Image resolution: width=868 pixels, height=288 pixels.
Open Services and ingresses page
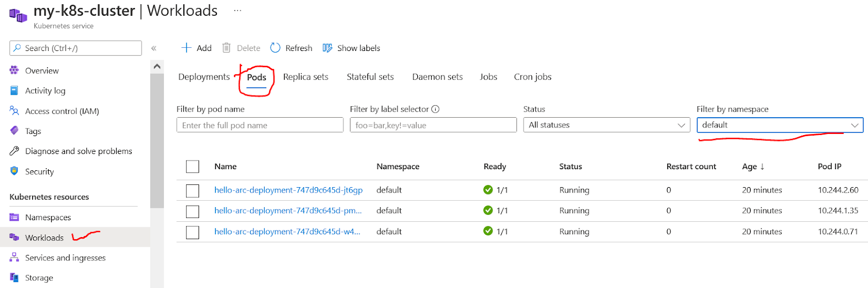(65, 258)
